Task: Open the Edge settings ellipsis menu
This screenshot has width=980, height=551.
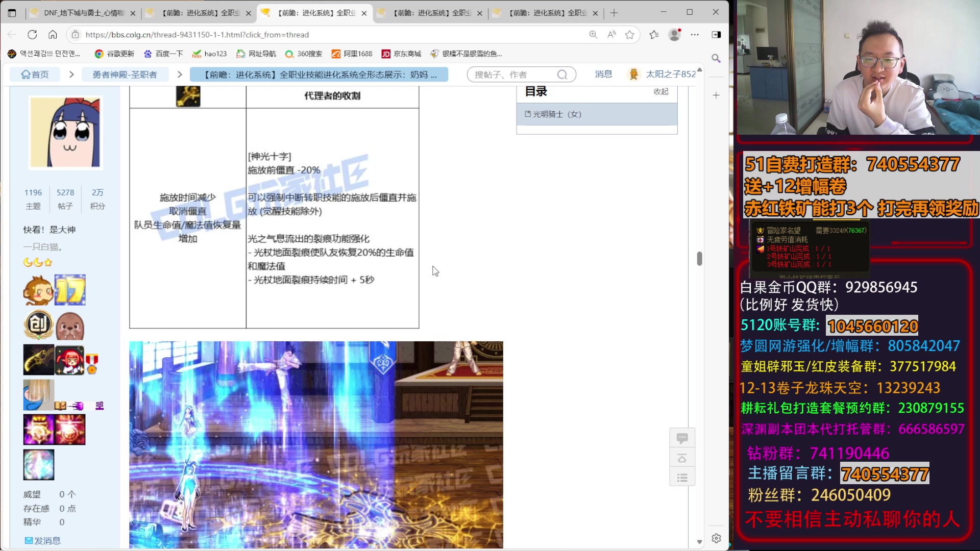Action: (695, 35)
